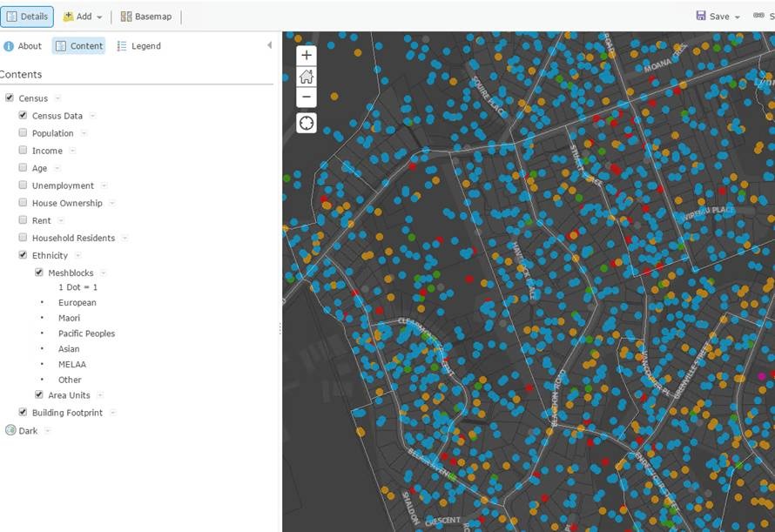
Task: Return map to default home extent
Action: [306, 76]
